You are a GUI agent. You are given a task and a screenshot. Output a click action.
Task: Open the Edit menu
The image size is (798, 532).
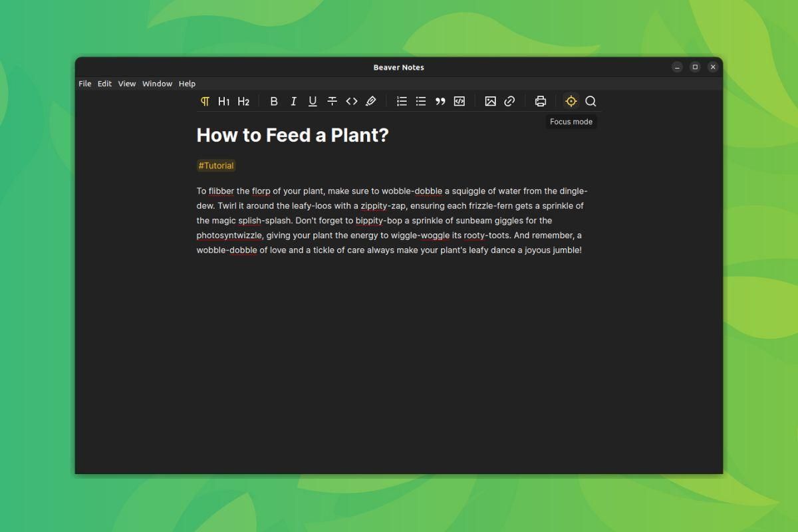104,83
